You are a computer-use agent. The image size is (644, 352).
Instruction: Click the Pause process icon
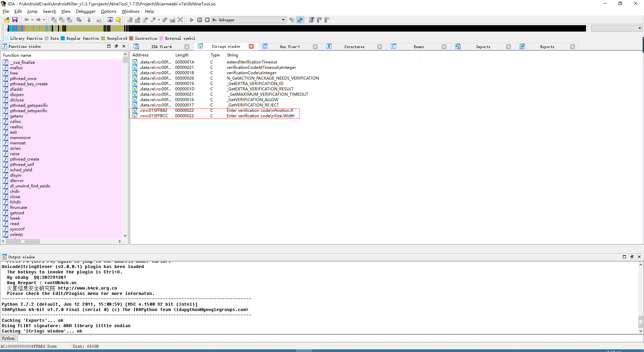200,20
